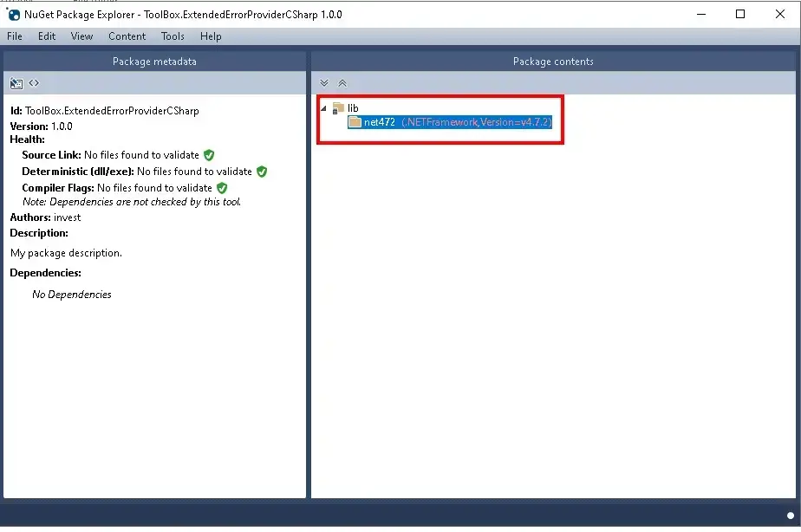Collapse the lib folder tree node
Viewport: 801px width, 532px height.
[323, 108]
